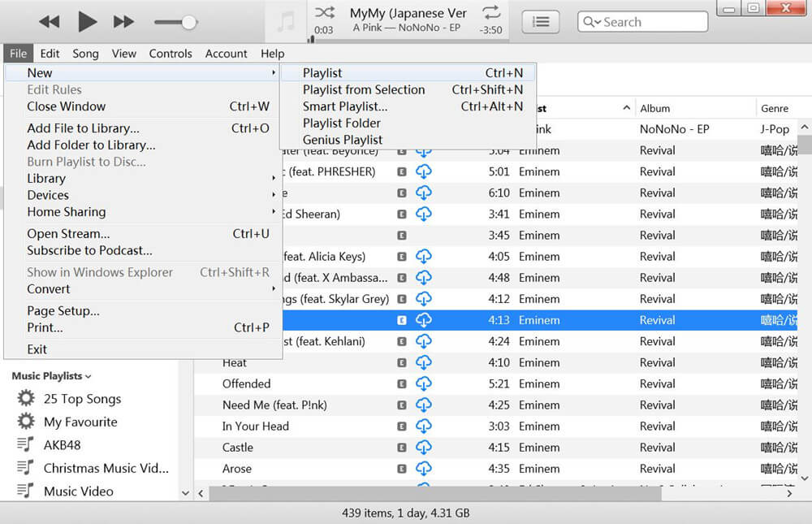The image size is (812, 524).
Task: Select the In Your Head song title
Action: click(x=255, y=426)
